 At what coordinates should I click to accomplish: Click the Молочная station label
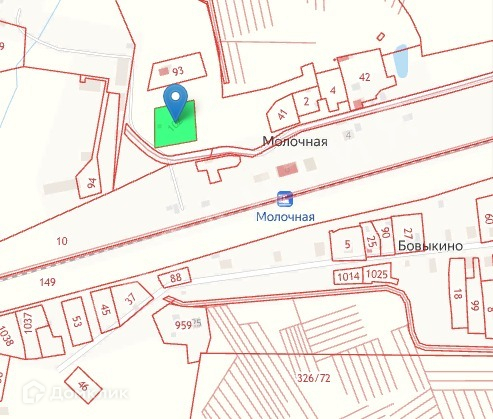285,217
